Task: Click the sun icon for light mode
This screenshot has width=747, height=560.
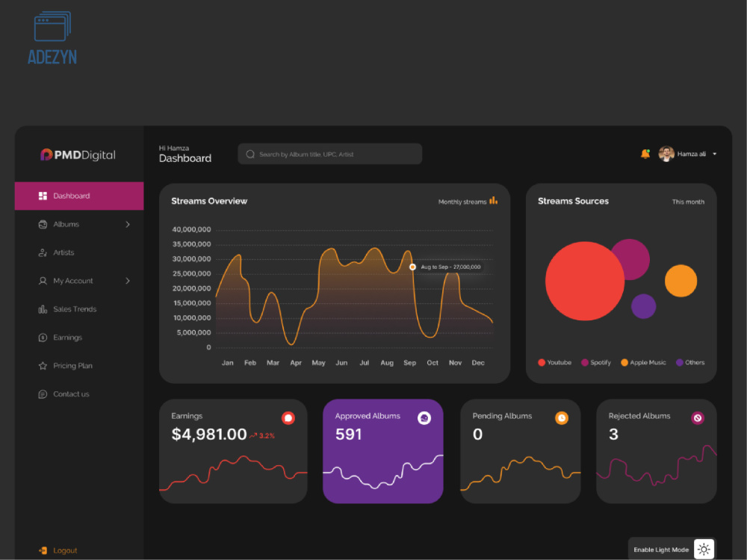Action: 704,550
